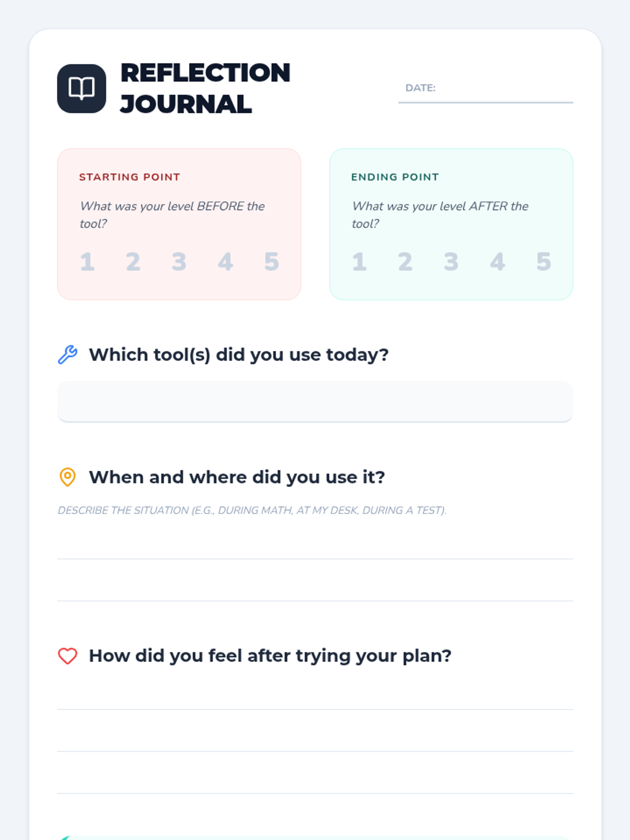This screenshot has height=840, width=630.
Task: Select rating 1 under Starting Point
Action: pyautogui.click(x=87, y=261)
